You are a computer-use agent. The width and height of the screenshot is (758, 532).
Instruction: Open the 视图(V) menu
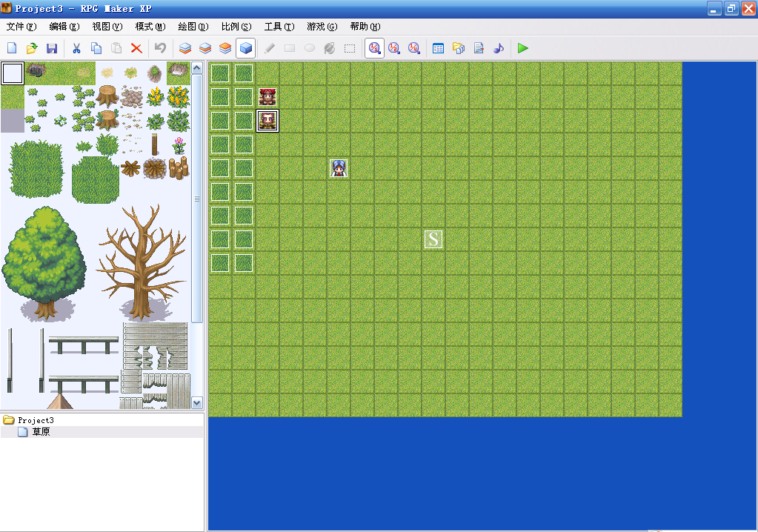coord(107,27)
